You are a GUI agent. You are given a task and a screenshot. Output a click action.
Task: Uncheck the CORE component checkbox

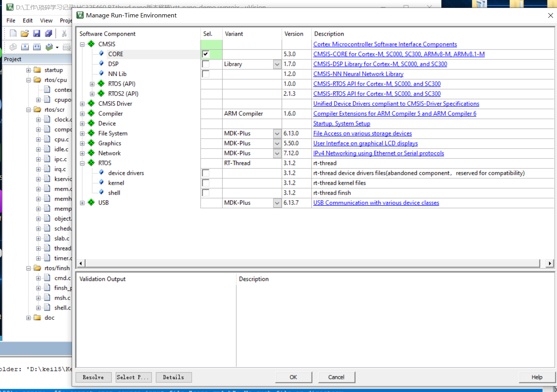point(205,54)
